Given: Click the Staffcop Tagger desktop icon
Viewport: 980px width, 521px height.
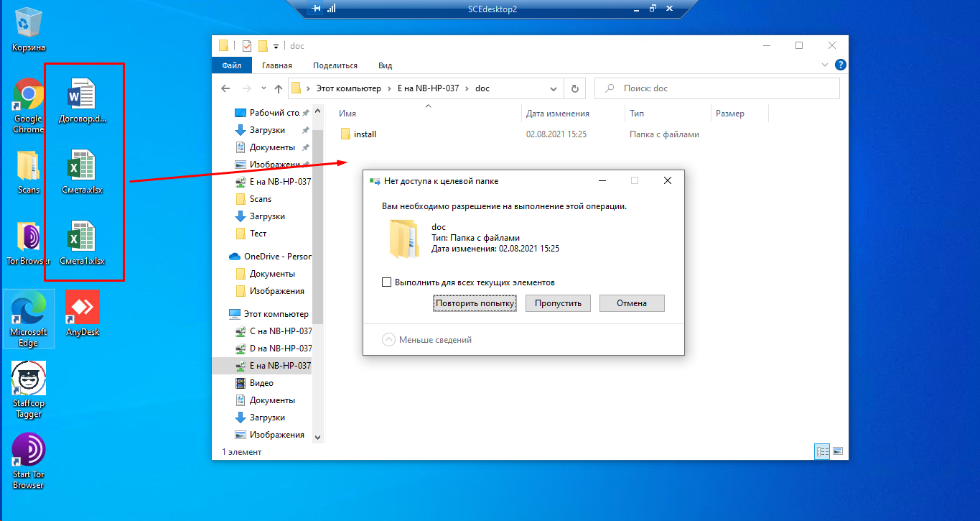Looking at the screenshot, I should pos(28,379).
